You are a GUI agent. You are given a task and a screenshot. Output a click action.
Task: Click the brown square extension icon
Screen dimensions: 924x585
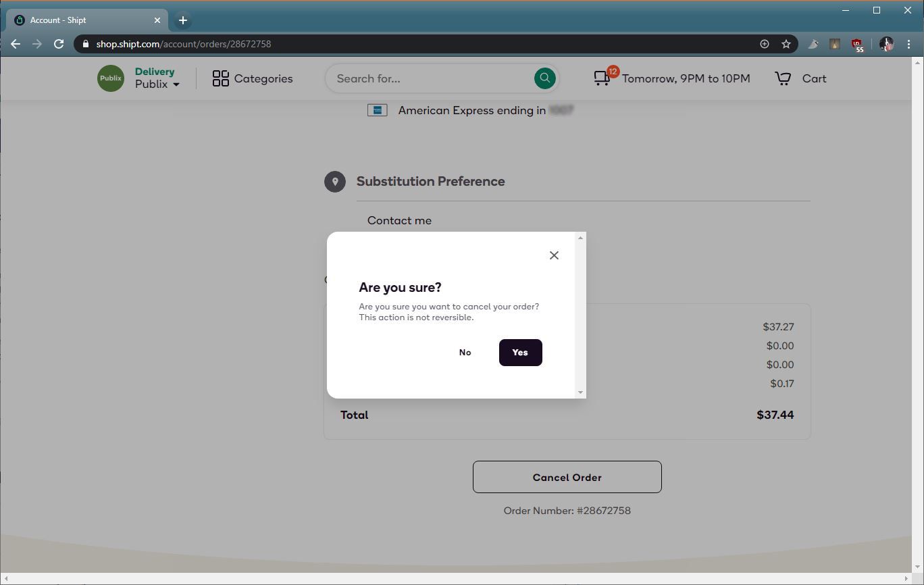tap(835, 44)
